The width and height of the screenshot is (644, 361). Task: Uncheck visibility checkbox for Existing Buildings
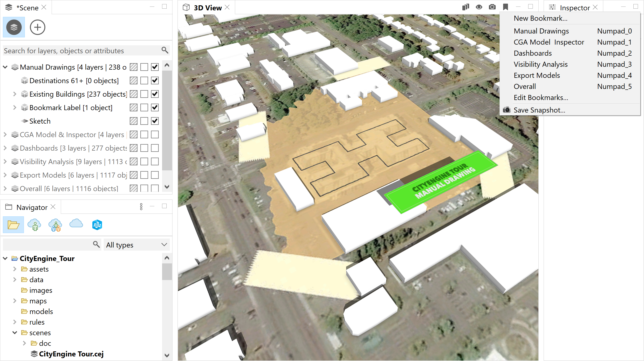155,94
